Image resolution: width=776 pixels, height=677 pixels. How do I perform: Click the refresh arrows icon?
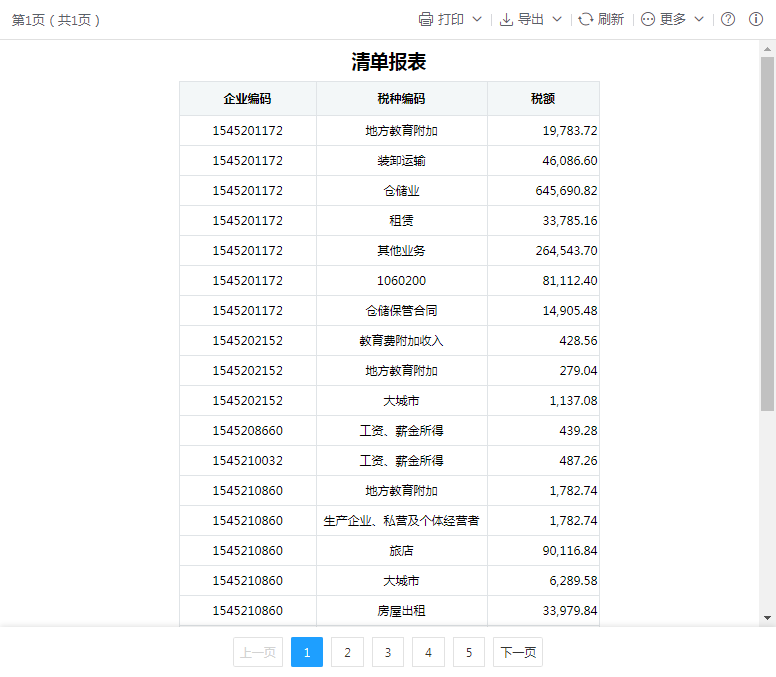(x=586, y=19)
